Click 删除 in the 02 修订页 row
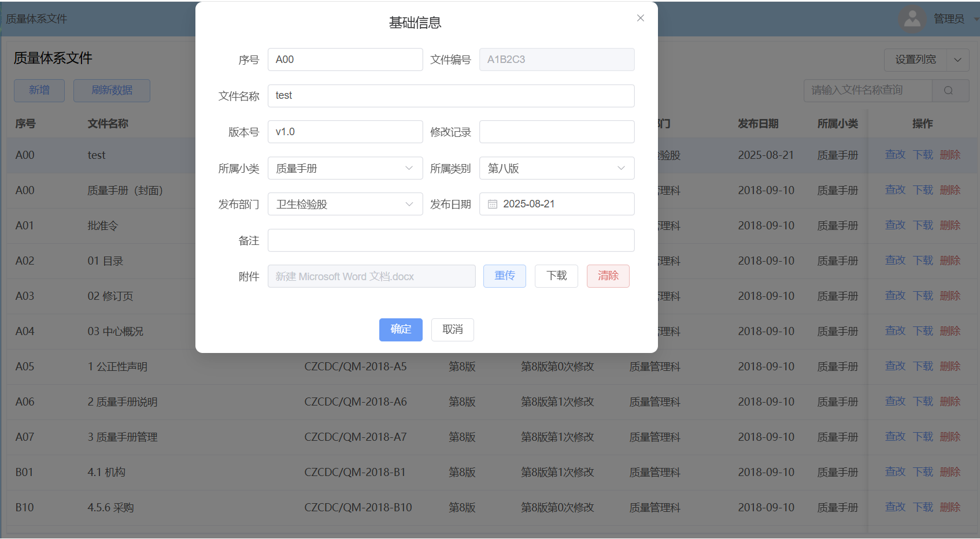Image resolution: width=980 pixels, height=539 pixels. pos(950,296)
